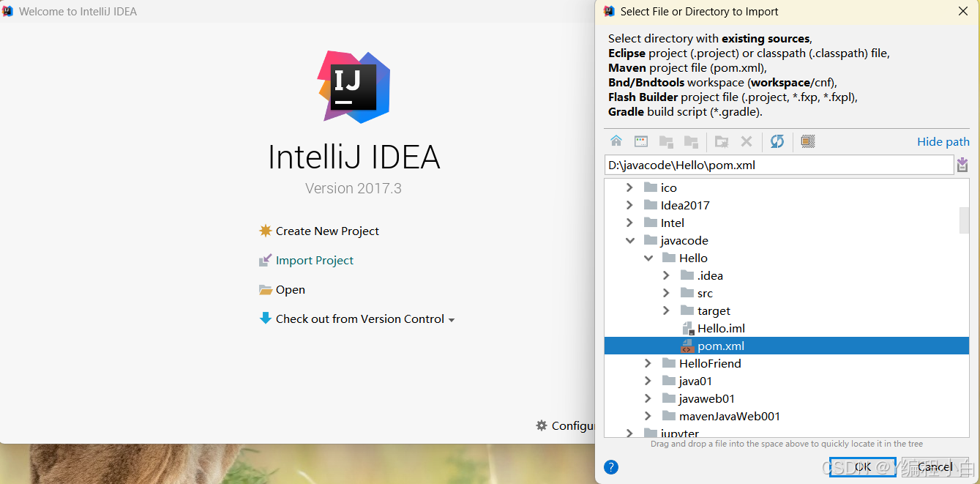Expand the javaweb01 folder
The height and width of the screenshot is (484, 980).
point(648,398)
